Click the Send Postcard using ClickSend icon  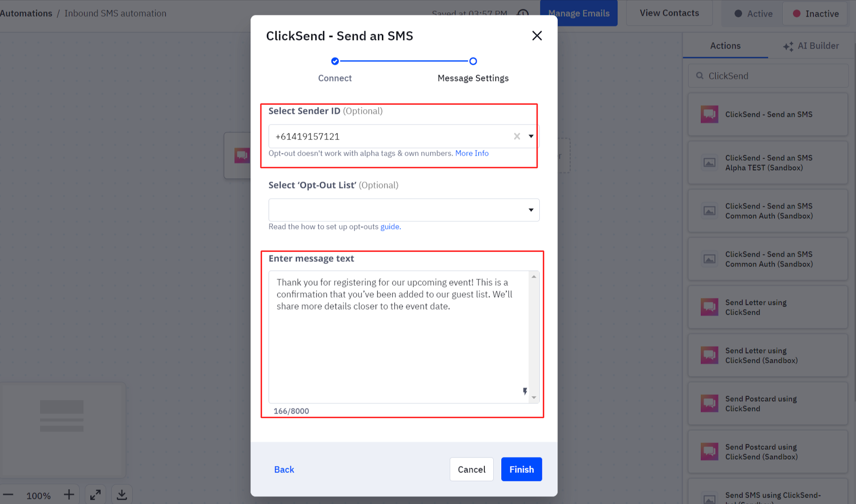click(x=709, y=403)
